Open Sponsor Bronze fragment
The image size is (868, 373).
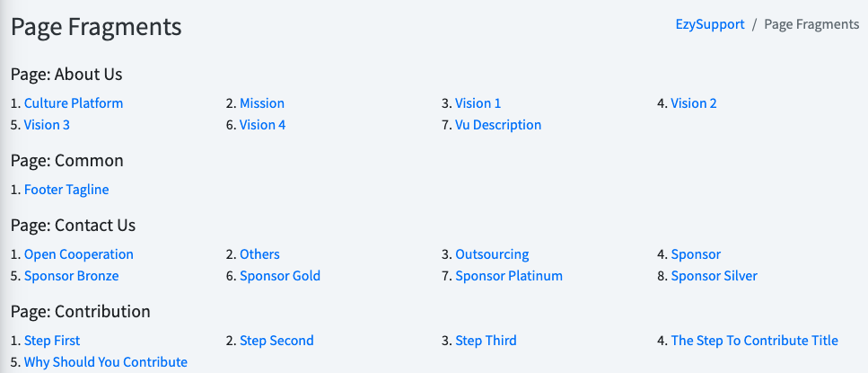click(x=72, y=276)
